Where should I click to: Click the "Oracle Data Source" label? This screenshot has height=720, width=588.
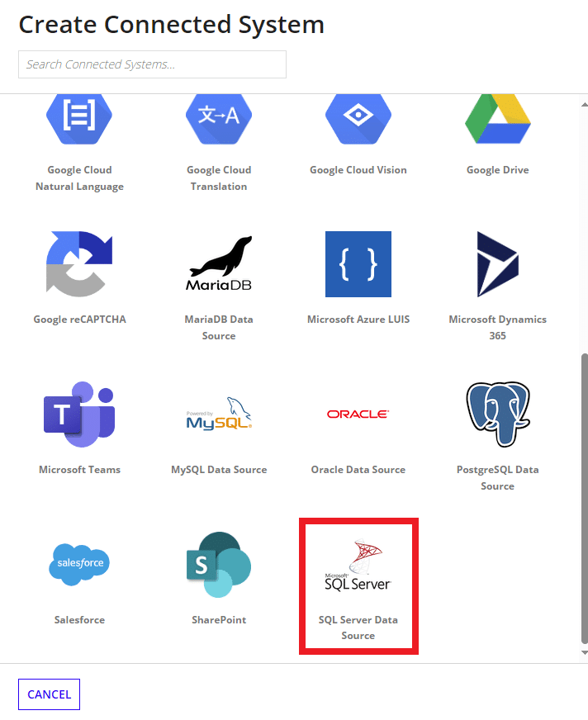358,469
